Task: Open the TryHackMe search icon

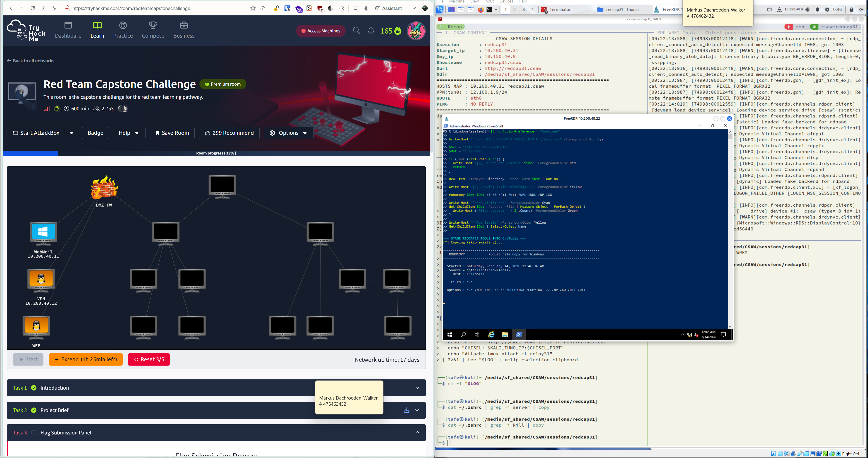Action: 356,31
